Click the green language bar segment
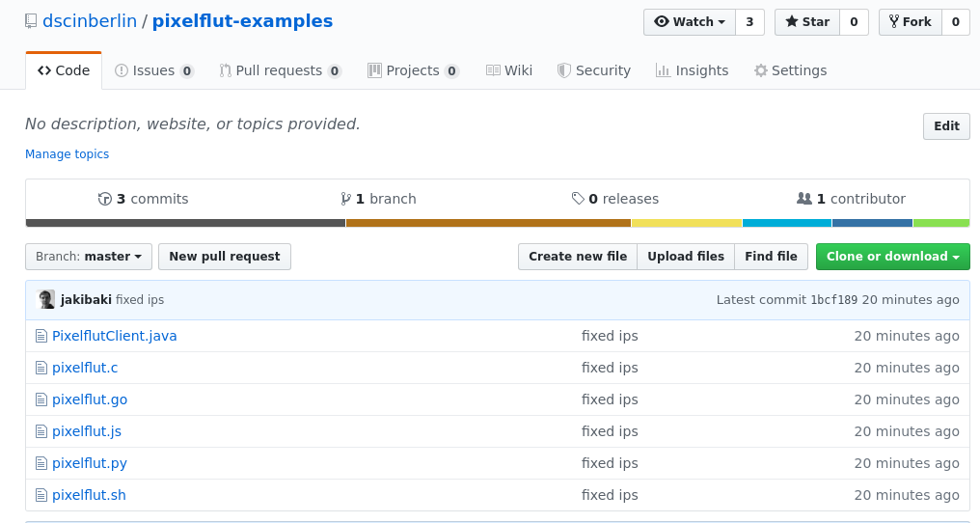This screenshot has height=523, width=980. click(941, 223)
